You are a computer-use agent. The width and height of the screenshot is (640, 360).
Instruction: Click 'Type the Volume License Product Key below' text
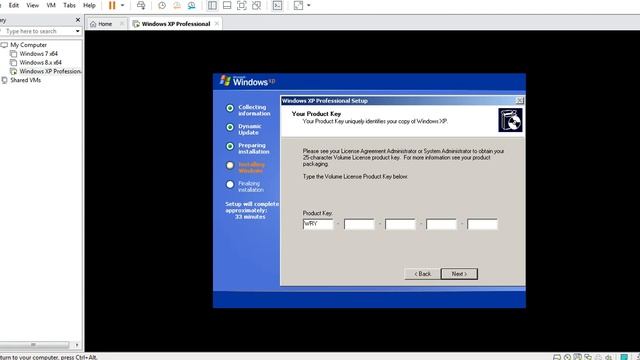355,177
